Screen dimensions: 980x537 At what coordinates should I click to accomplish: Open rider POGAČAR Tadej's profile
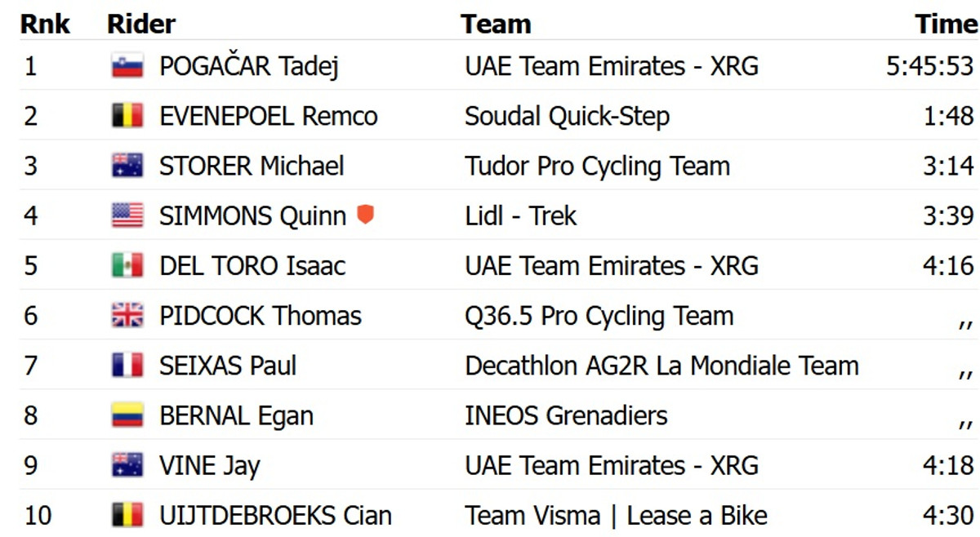(x=249, y=66)
